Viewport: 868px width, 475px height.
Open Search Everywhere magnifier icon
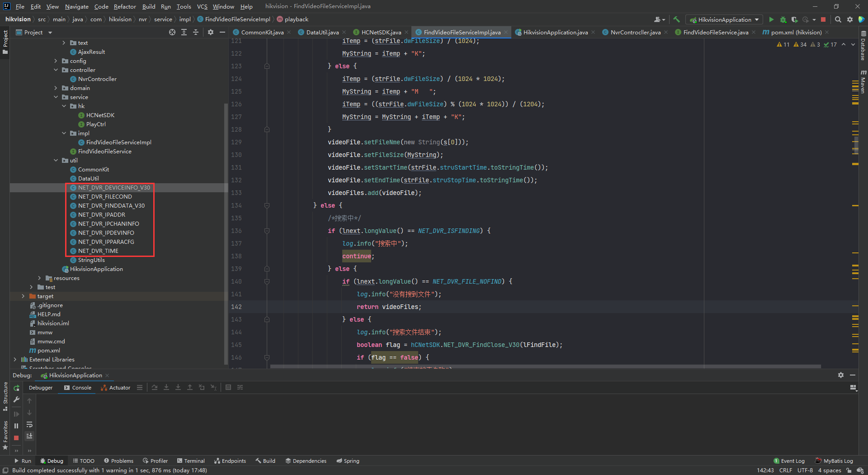click(838, 19)
